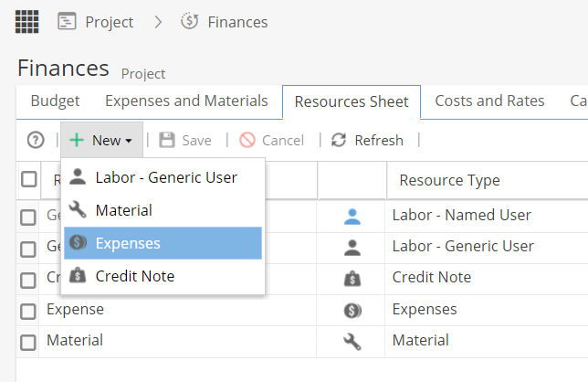Click the Refresh arrows icon
Image resolution: width=588 pixels, height=382 pixels.
pyautogui.click(x=339, y=140)
